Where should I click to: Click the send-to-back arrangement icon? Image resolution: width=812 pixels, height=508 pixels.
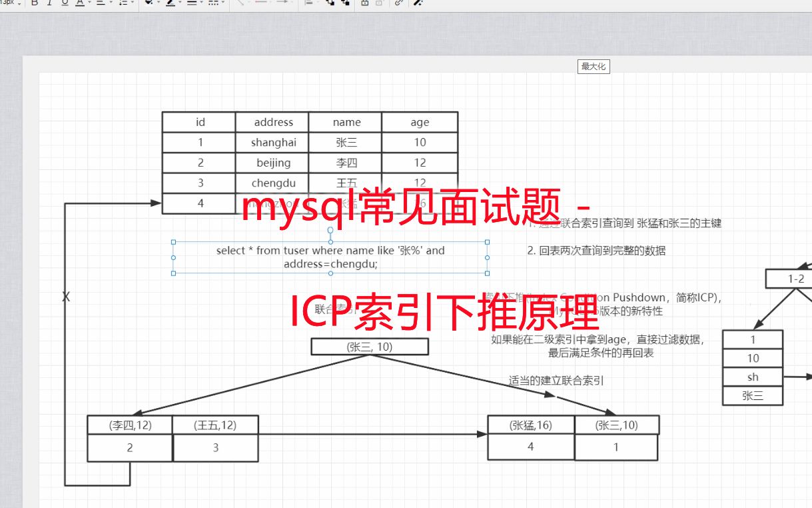[x=346, y=3]
